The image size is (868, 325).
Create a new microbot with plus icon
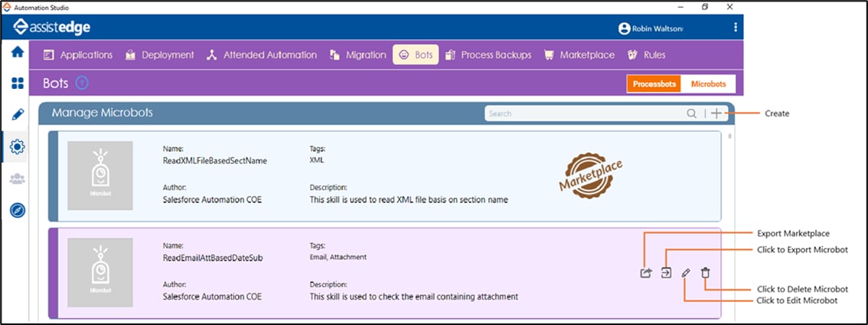click(x=716, y=113)
